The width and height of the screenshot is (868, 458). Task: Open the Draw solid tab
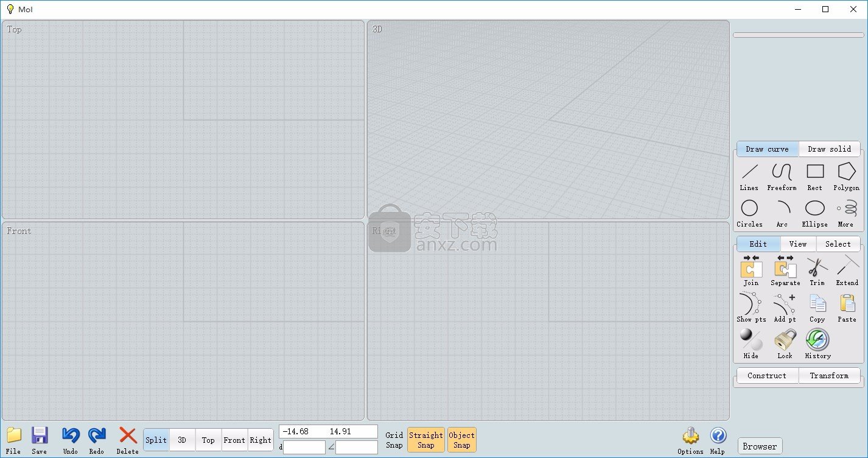pos(829,149)
